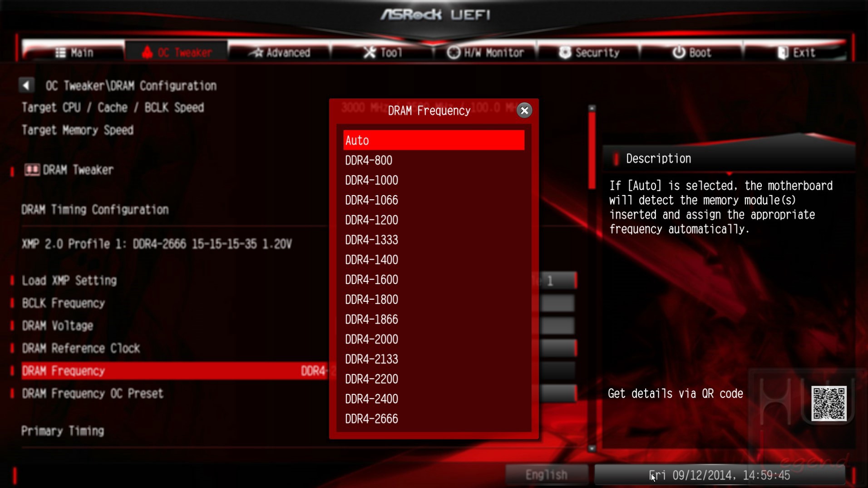Open the Security tab

click(x=589, y=53)
